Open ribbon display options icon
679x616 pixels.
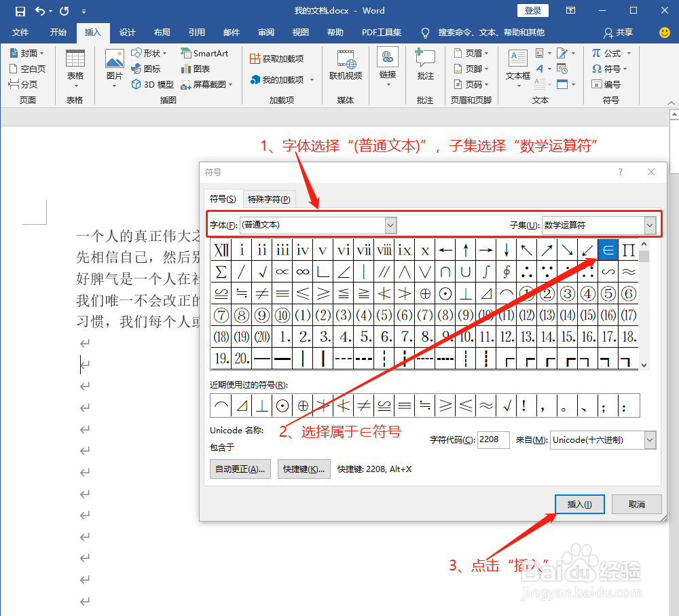click(x=571, y=11)
